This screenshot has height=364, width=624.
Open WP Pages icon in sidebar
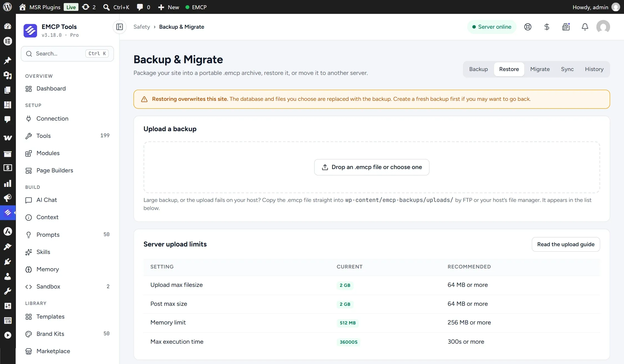8,90
